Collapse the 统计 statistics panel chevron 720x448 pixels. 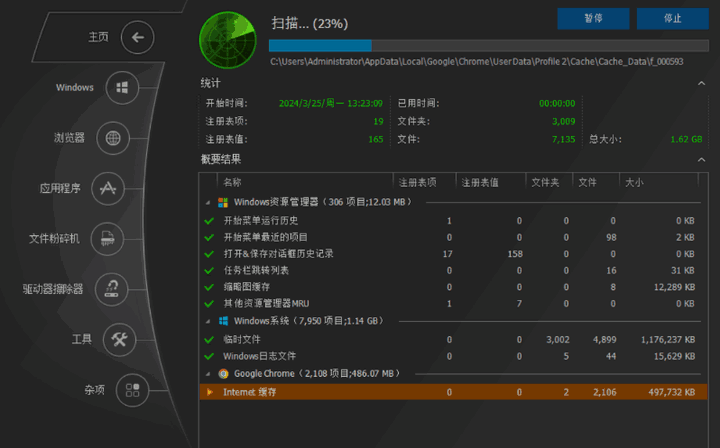(x=701, y=83)
